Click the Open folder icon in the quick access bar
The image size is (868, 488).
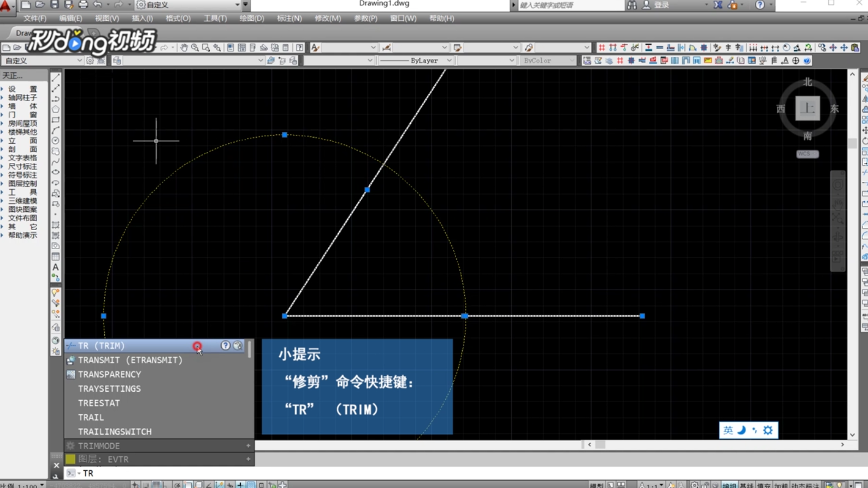(40, 5)
